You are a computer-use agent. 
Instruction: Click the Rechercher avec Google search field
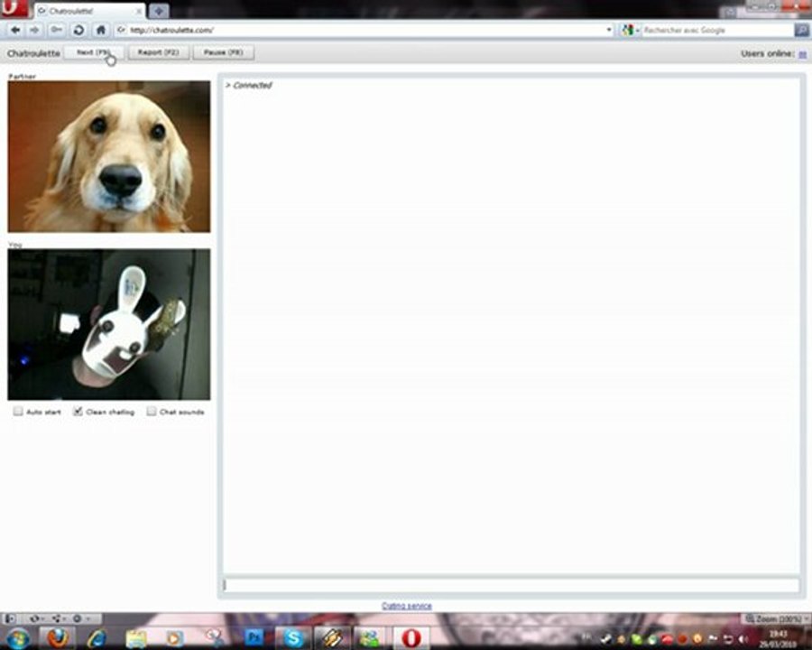tap(717, 30)
